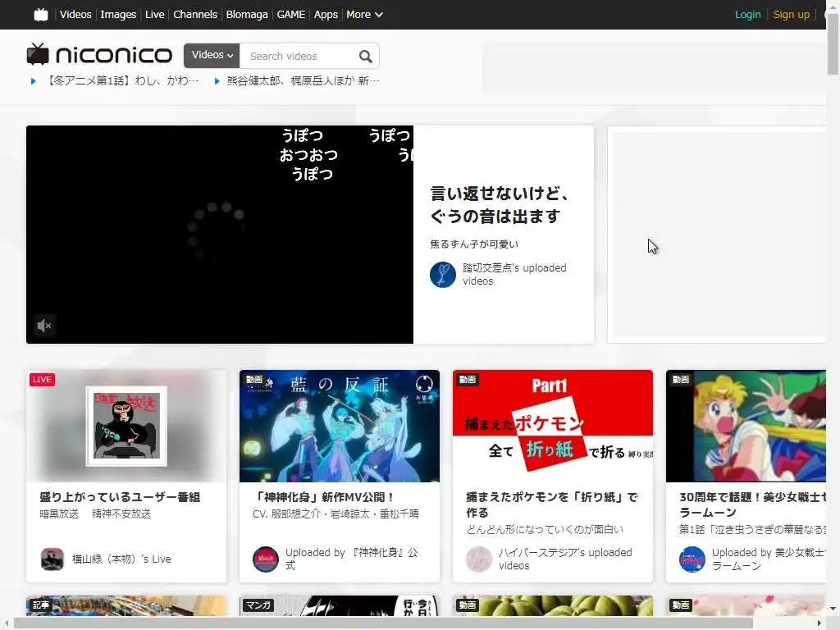Open Images in the top navigation
This screenshot has width=840, height=630.
[118, 15]
